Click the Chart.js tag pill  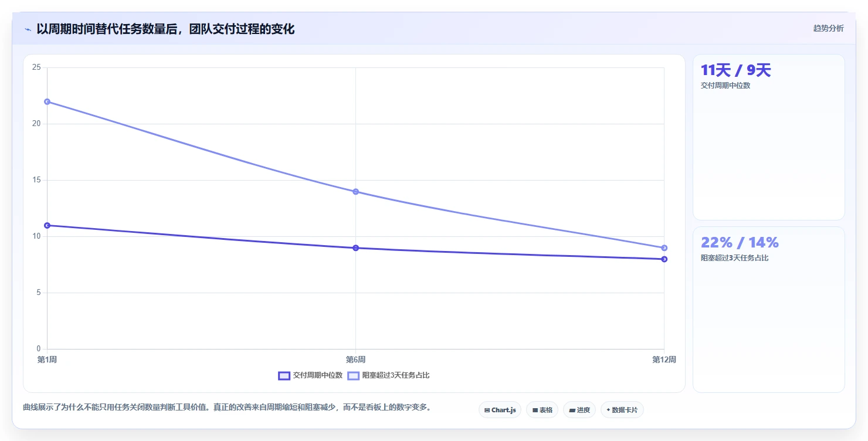(500, 410)
